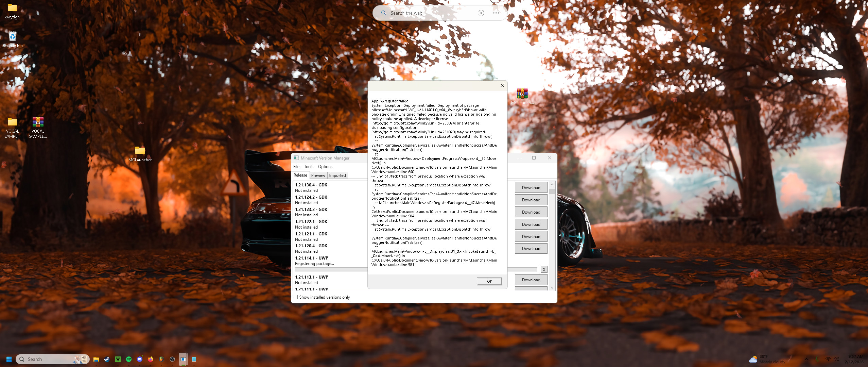868x367 pixels.
Task: Click Download for version 1.21.130.4
Action: 531,187
